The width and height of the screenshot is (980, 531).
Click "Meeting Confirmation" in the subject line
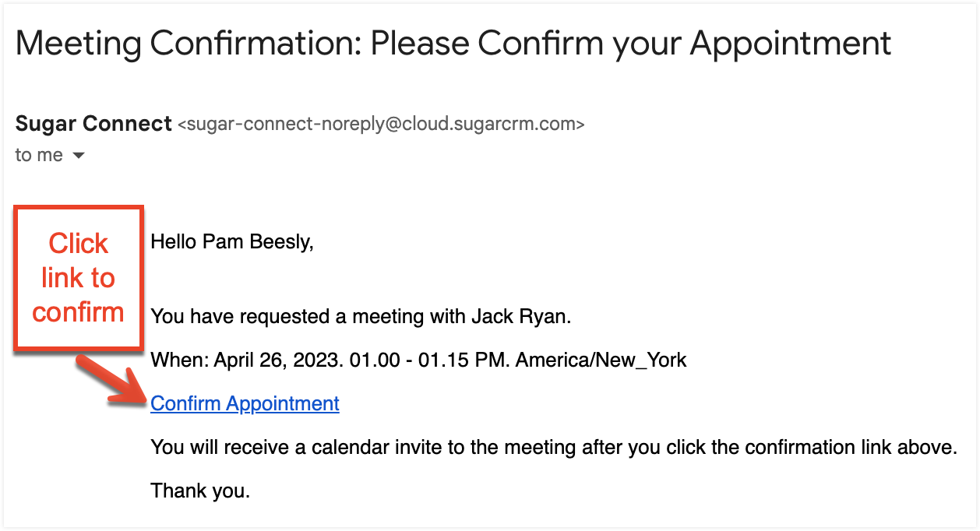187,43
